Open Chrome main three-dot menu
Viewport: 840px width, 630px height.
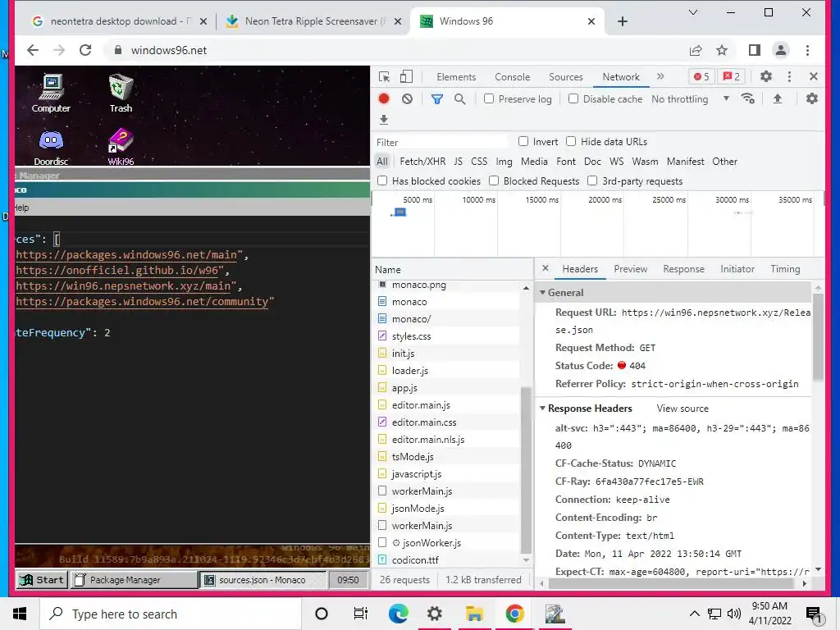(807, 50)
